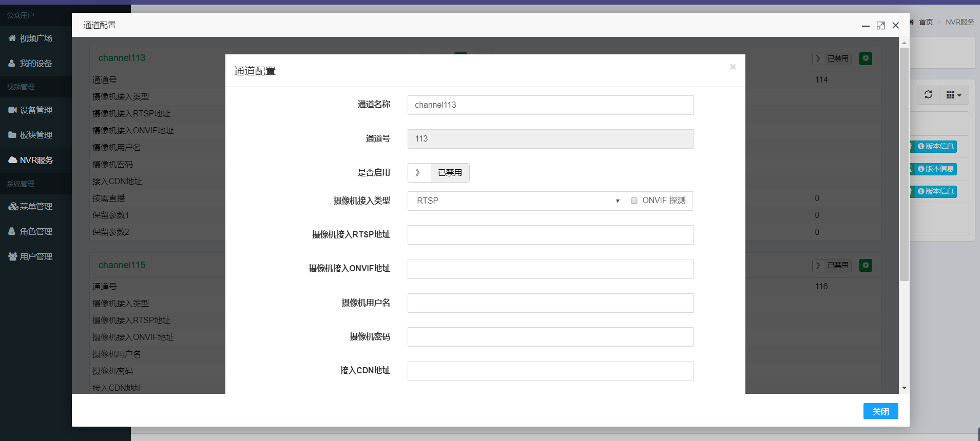Open the green gear settings on channel 114 card

[x=866, y=58]
